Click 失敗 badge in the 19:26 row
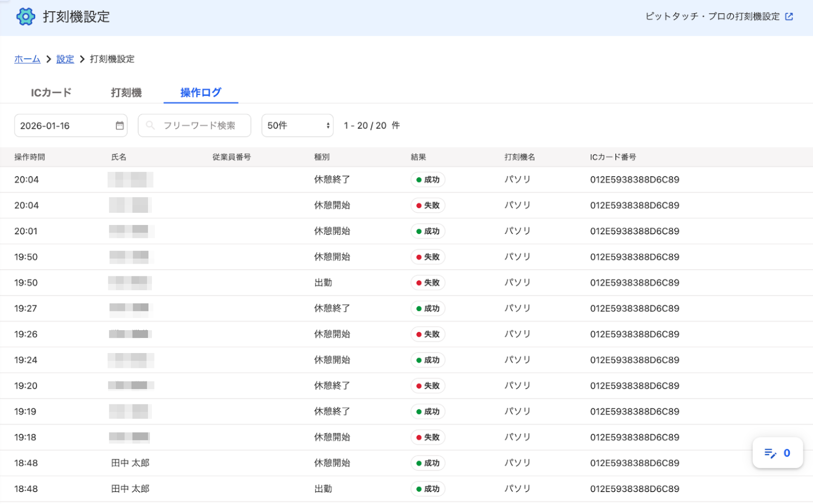This screenshot has height=504, width=813. click(428, 334)
